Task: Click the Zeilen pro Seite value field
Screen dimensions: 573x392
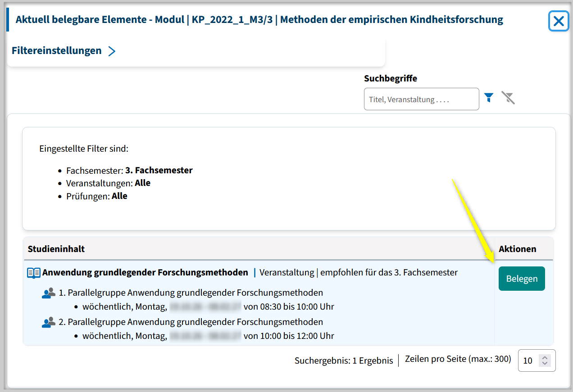Action: tap(537, 360)
